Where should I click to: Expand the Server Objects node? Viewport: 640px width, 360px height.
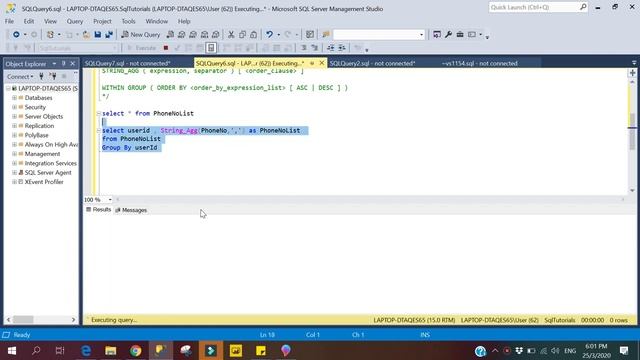point(14,116)
